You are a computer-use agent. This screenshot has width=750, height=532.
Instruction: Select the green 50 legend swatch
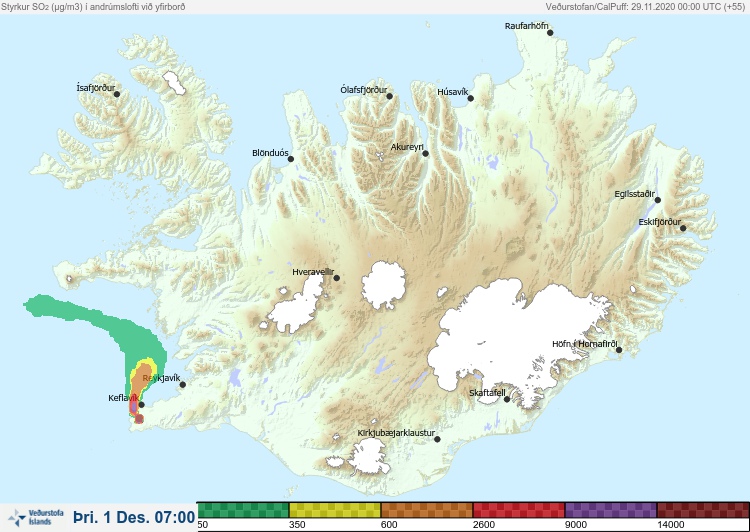243,510
